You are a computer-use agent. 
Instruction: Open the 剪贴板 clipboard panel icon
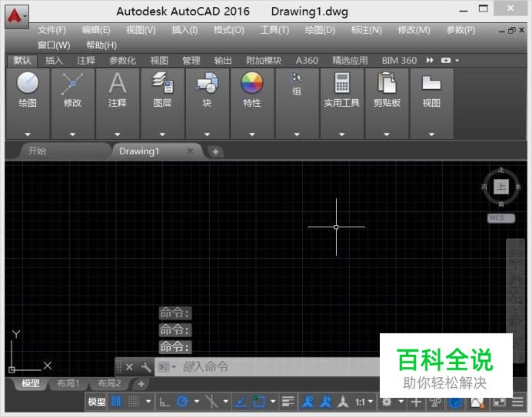point(387,82)
